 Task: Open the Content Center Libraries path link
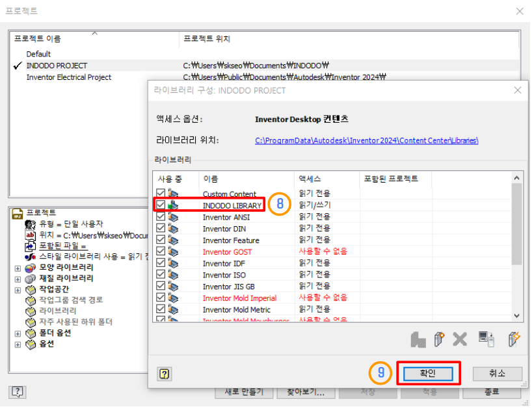[366, 140]
